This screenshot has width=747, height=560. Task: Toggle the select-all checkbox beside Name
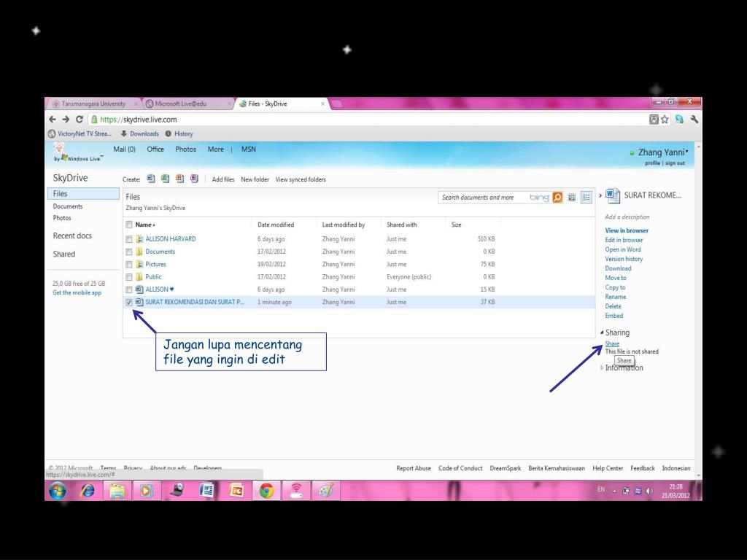(128, 225)
